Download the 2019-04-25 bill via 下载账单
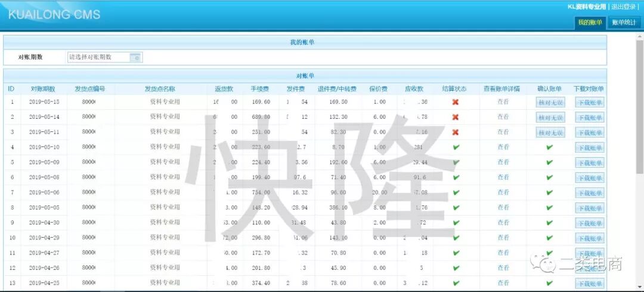 click(589, 284)
